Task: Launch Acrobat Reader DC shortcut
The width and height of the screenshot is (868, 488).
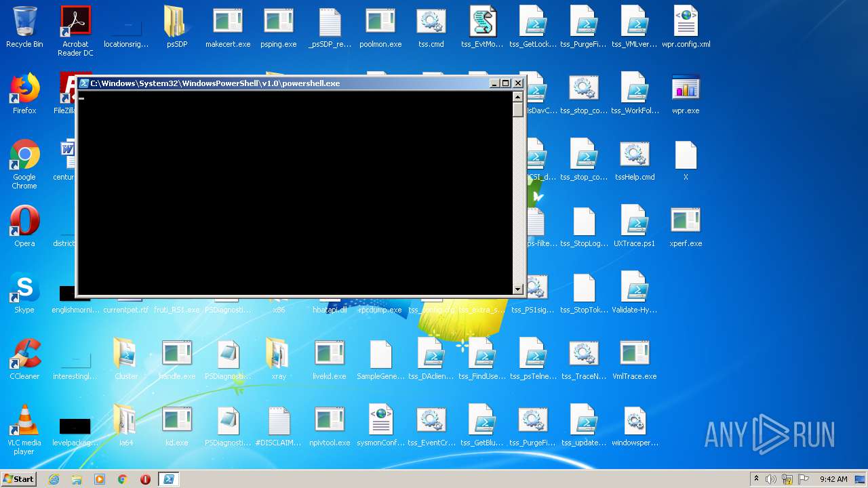Action: 75,31
